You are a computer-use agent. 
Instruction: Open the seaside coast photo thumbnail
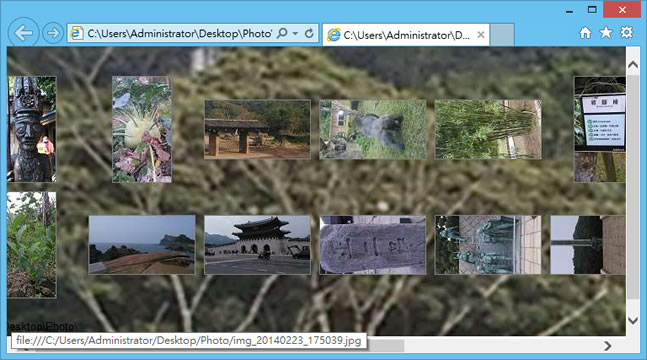coord(142,245)
